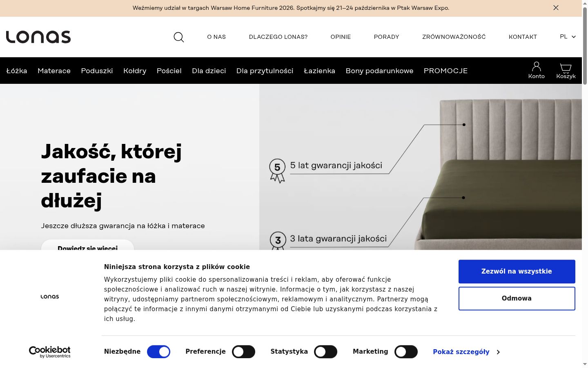Click the Cookiebot by Usercentrics logo

[49, 352]
